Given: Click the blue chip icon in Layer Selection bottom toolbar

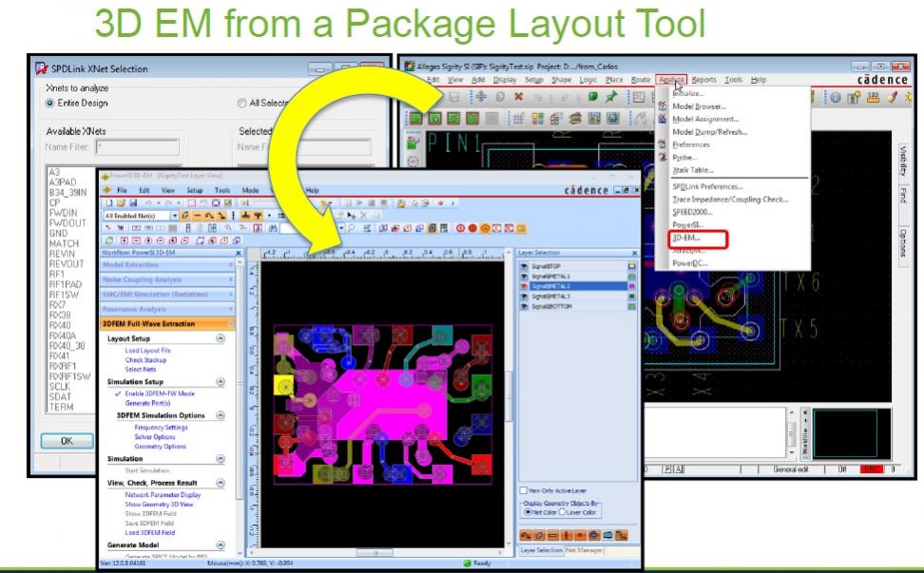Looking at the screenshot, I should click(607, 535).
